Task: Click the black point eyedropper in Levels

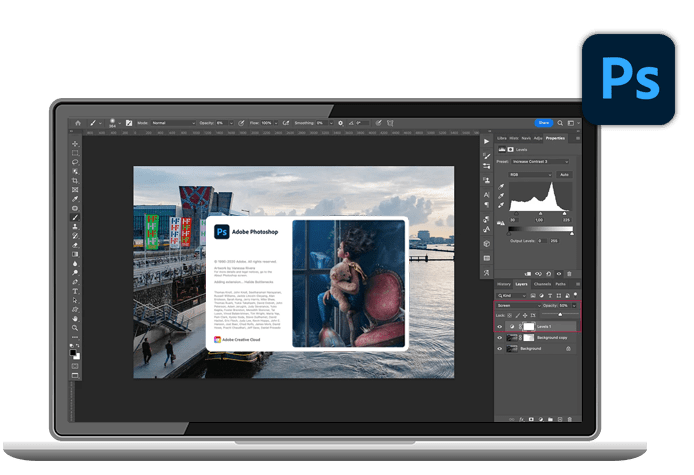Action: point(501,187)
